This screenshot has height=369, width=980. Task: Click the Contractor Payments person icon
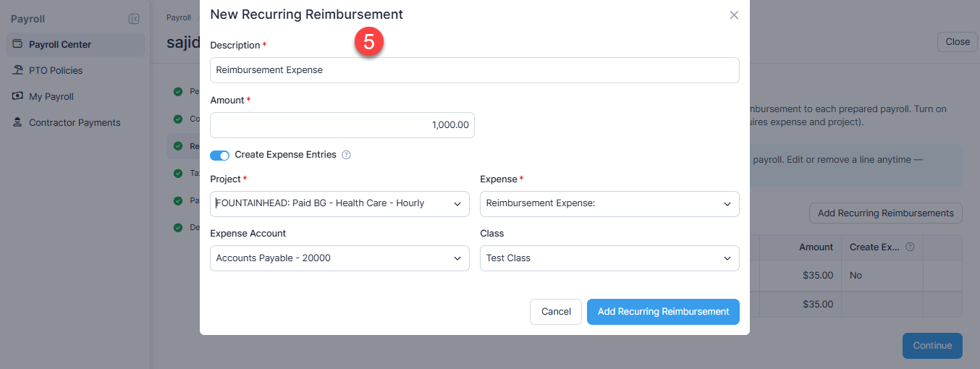17,122
